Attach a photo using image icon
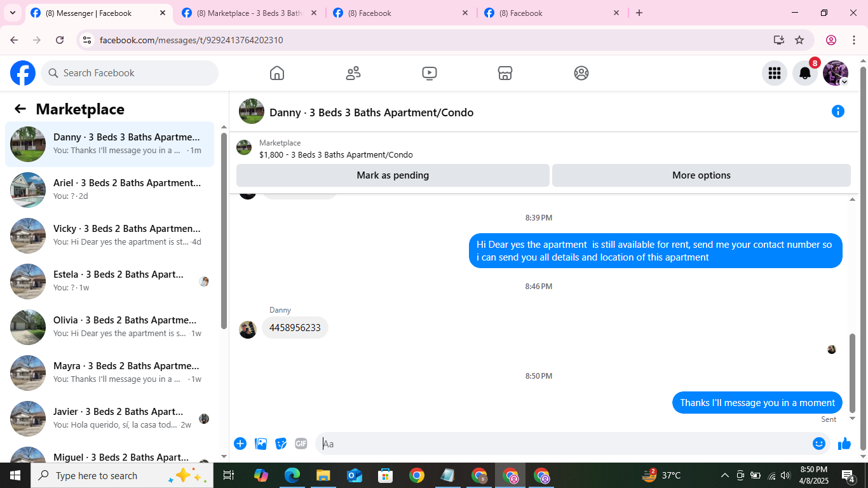 [261, 444]
